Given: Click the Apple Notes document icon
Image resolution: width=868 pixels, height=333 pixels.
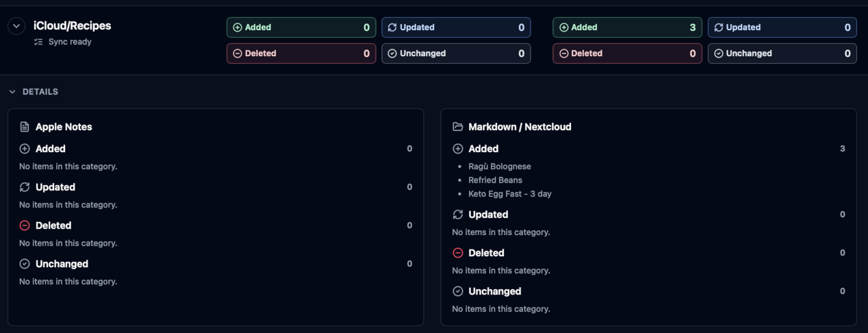Looking at the screenshot, I should (25, 127).
